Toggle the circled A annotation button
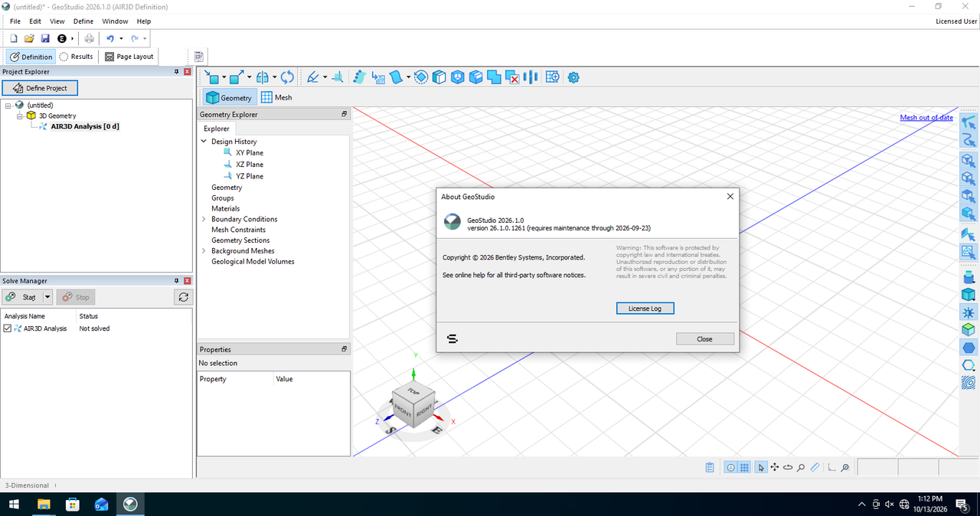Image resolution: width=980 pixels, height=516 pixels. point(730,467)
